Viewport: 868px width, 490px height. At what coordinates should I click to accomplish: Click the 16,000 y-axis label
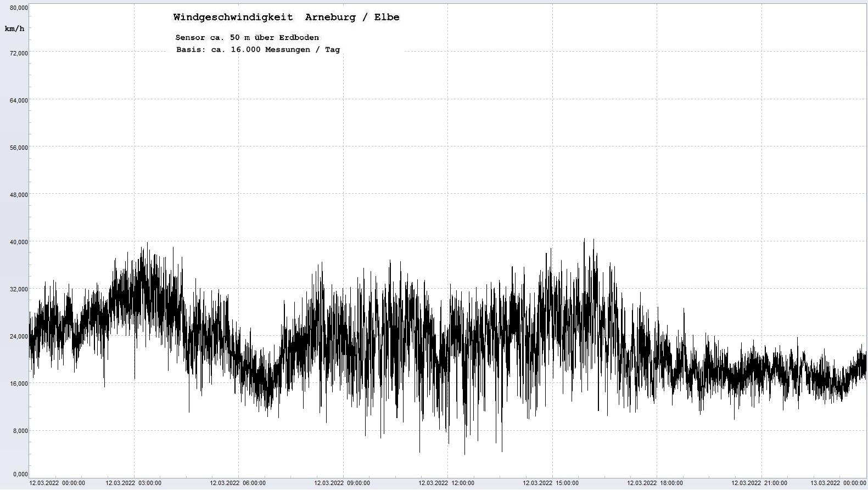tap(19, 384)
